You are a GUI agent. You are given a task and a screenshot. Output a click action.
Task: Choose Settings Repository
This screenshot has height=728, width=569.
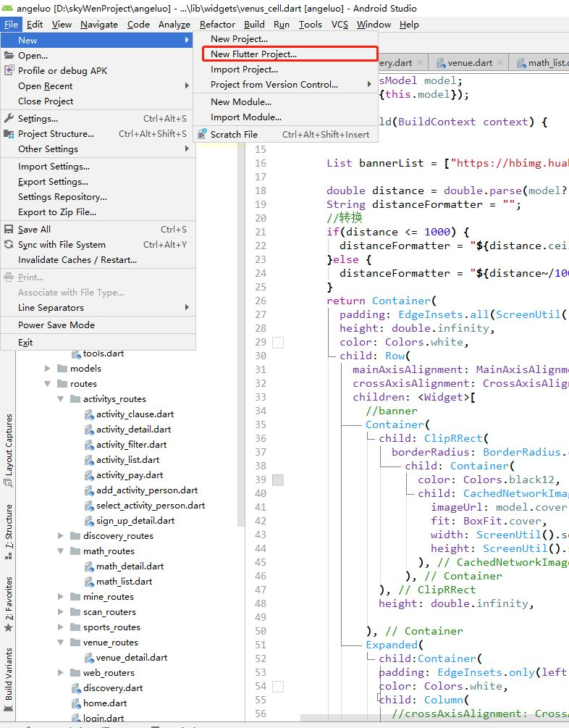coord(98,197)
